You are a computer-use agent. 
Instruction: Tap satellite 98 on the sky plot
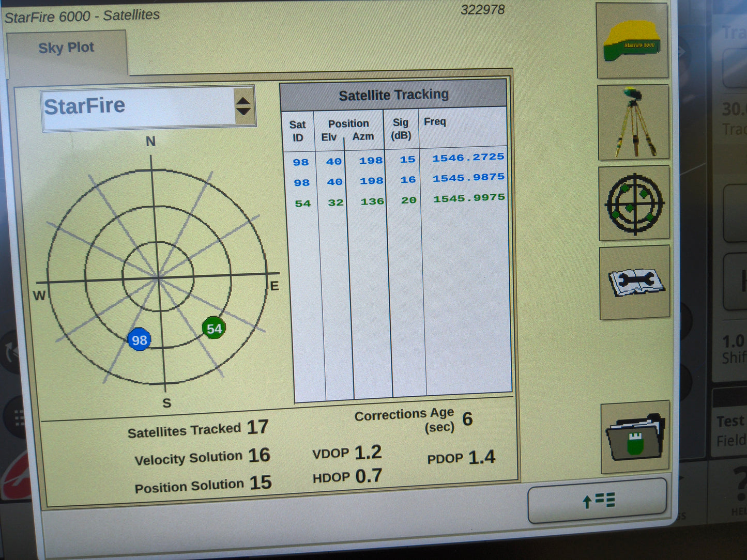coord(139,340)
